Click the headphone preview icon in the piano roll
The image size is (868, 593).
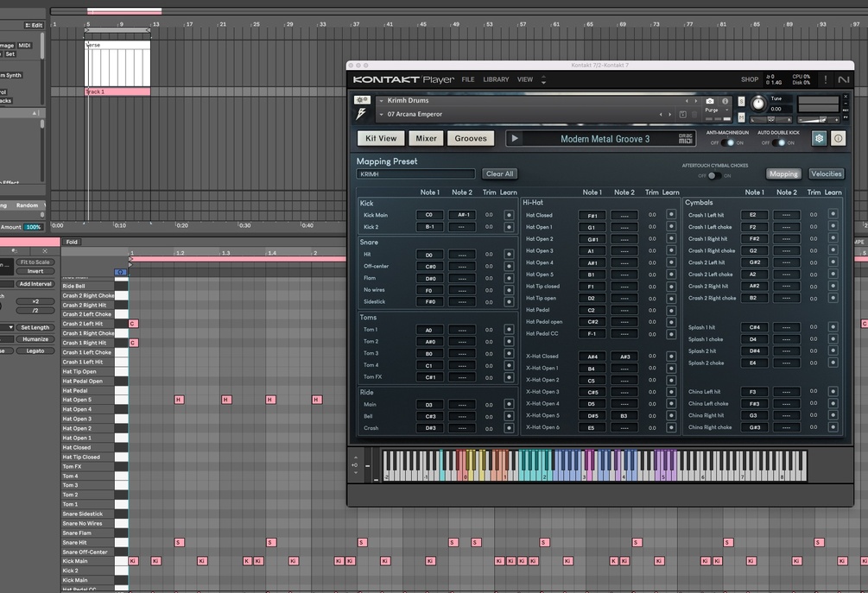click(120, 272)
